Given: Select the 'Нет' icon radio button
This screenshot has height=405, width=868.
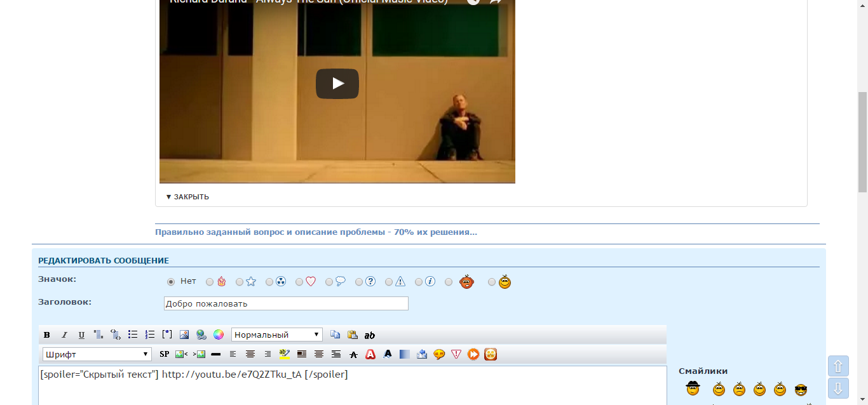Looking at the screenshot, I should click(170, 282).
